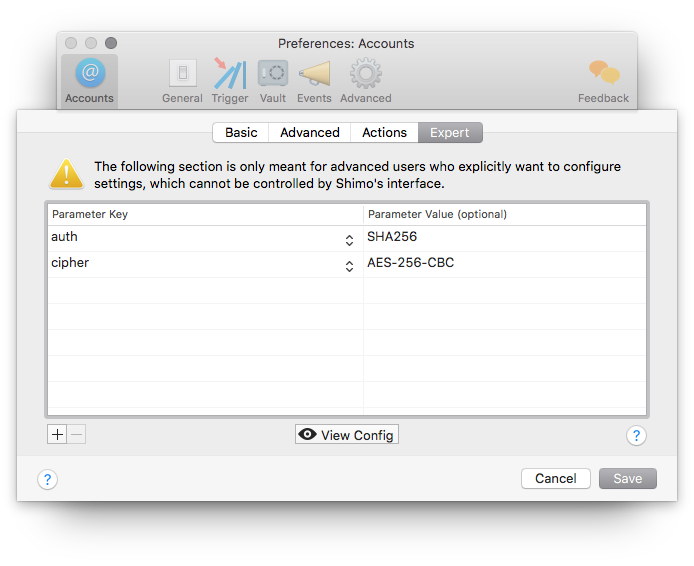694x566 pixels.
Task: Remove selected parameter with minus button
Action: [77, 435]
